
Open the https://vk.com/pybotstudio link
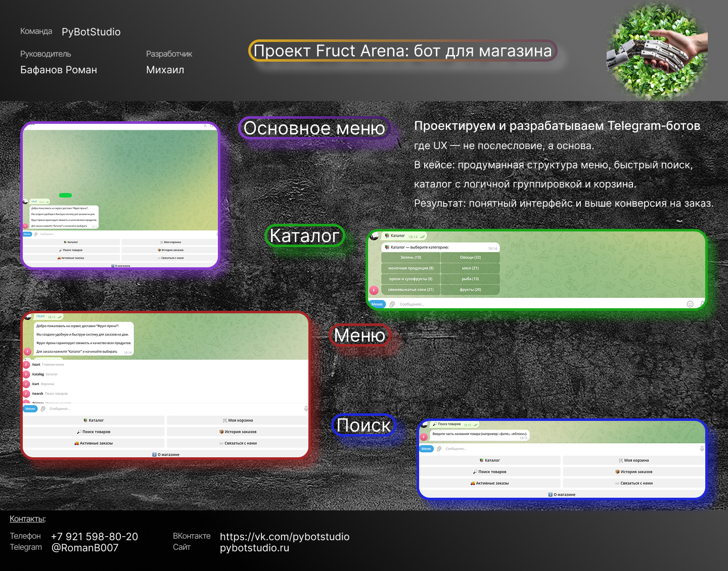pos(285,537)
